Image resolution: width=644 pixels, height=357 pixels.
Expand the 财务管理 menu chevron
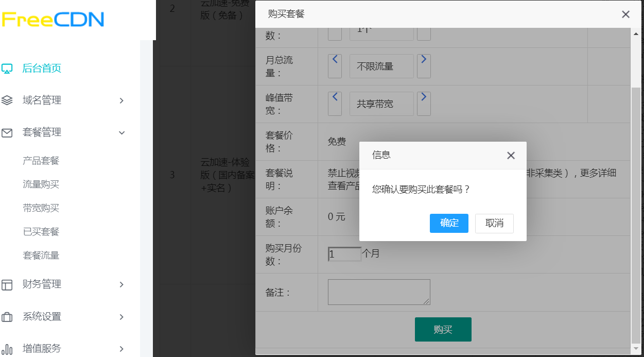(x=121, y=284)
